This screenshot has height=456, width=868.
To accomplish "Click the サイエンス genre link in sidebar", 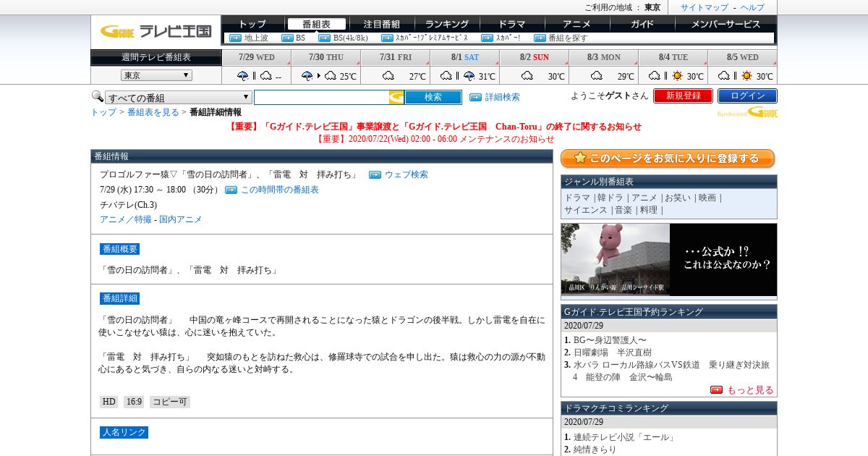I will coord(586,210).
